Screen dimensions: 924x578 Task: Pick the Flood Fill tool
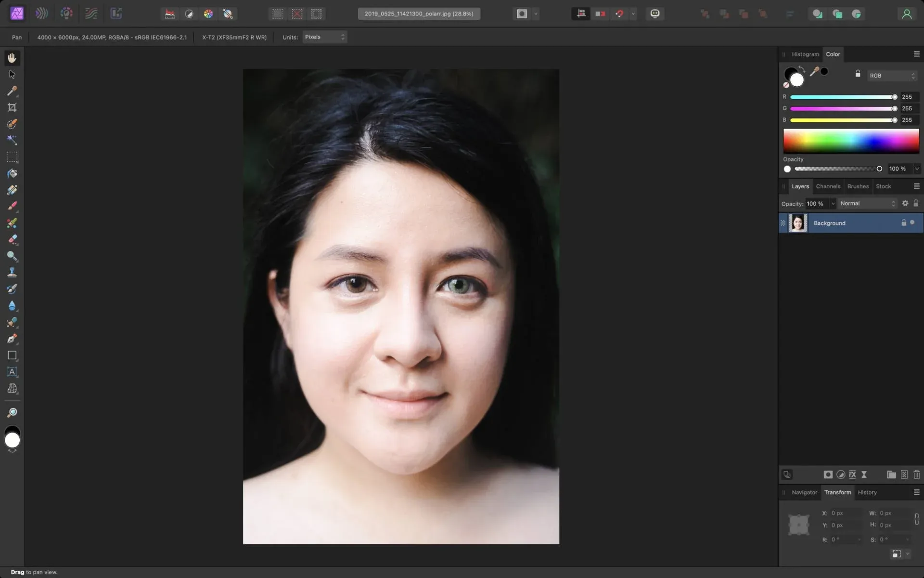tap(12, 173)
